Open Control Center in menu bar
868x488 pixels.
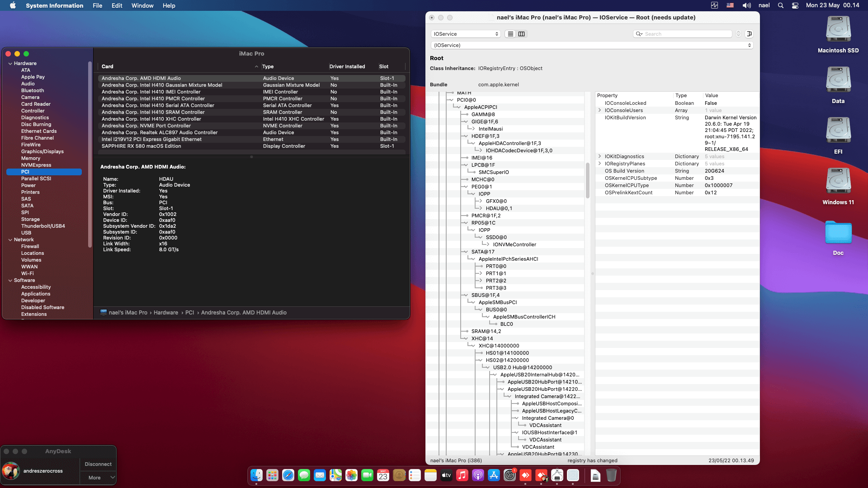795,5
